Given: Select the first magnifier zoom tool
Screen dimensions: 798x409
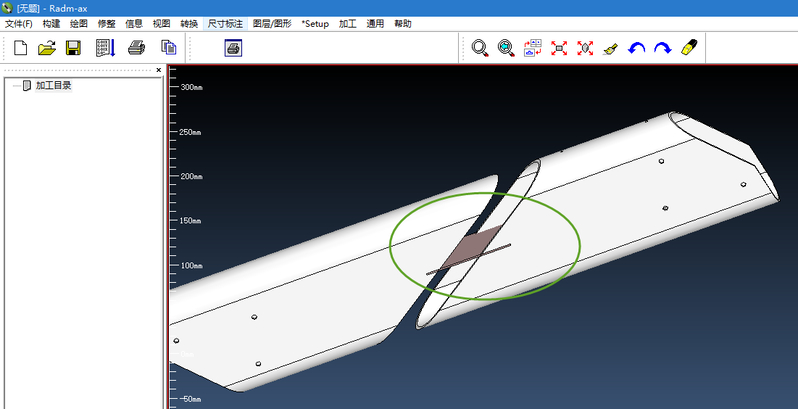Looking at the screenshot, I should 480,47.
